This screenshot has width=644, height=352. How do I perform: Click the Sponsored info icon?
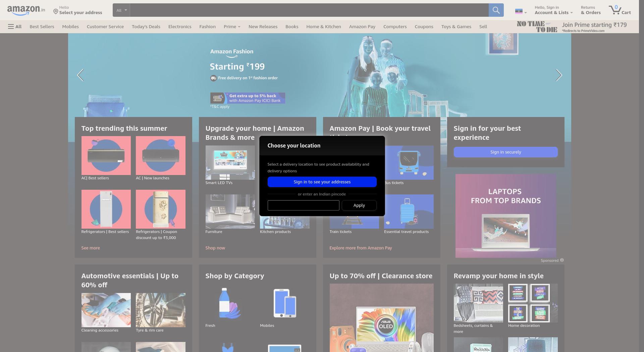[562, 260]
